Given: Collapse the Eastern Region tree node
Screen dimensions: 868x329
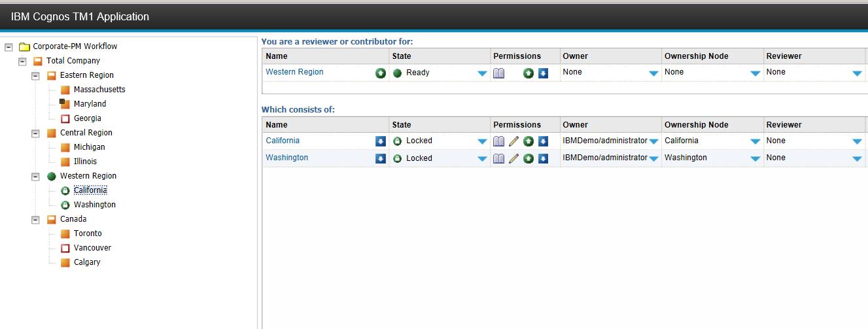Looking at the screenshot, I should 35,75.
